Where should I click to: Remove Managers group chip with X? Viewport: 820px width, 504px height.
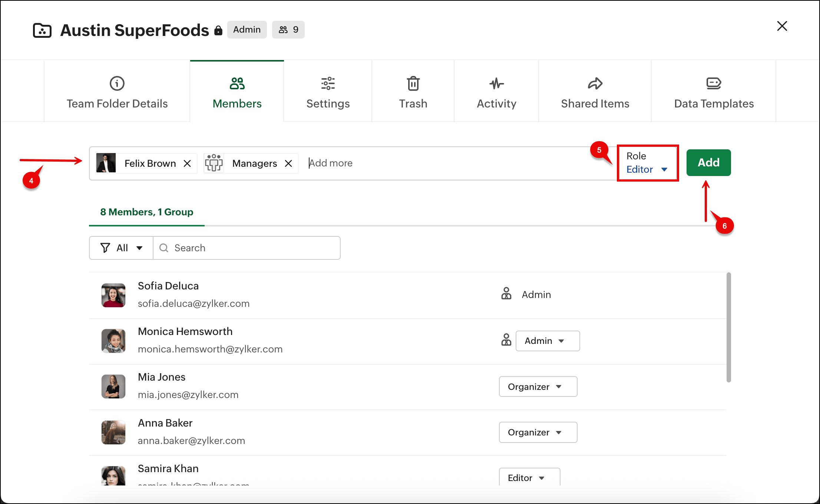pos(288,163)
